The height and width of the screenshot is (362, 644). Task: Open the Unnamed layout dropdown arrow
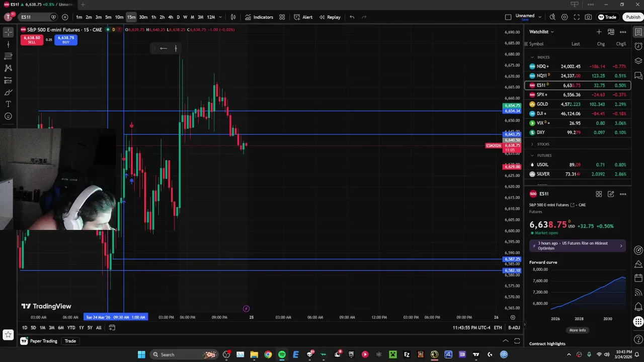(x=540, y=17)
